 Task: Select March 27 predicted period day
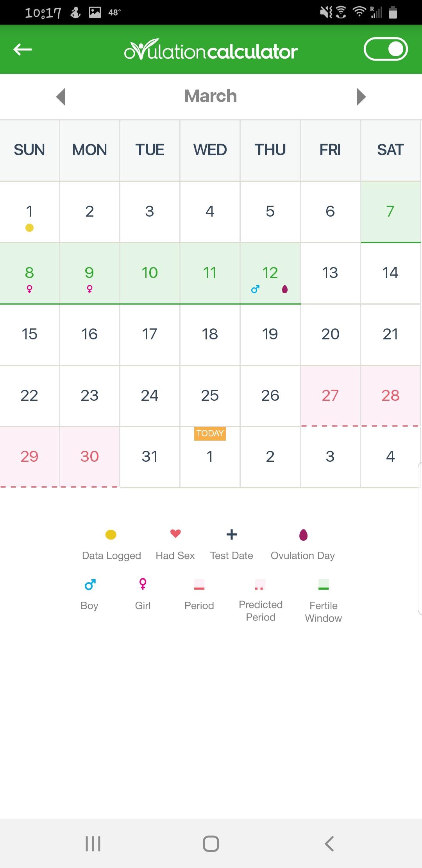click(x=330, y=395)
